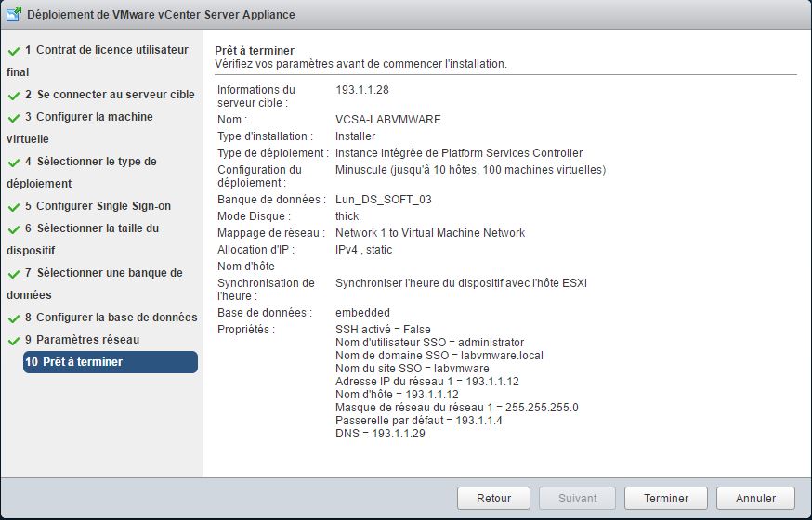Select highlighted step 10 Prêt à terminer
Image resolution: width=812 pixels, height=520 pixels.
(111, 361)
